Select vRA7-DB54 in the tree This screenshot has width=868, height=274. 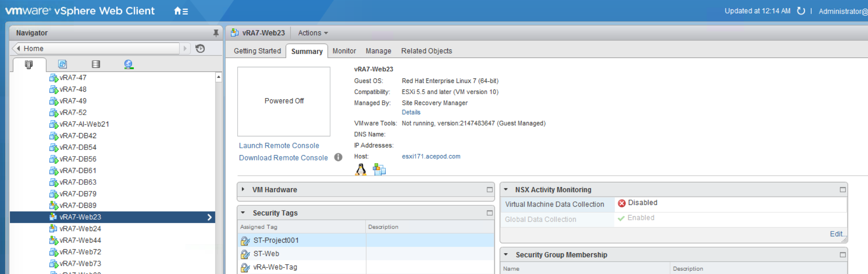78,147
